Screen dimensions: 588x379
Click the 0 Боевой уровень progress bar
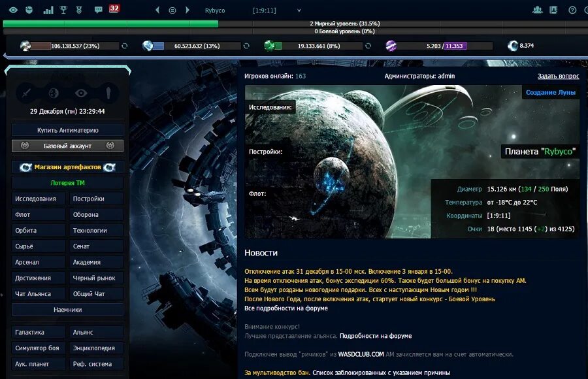point(295,31)
